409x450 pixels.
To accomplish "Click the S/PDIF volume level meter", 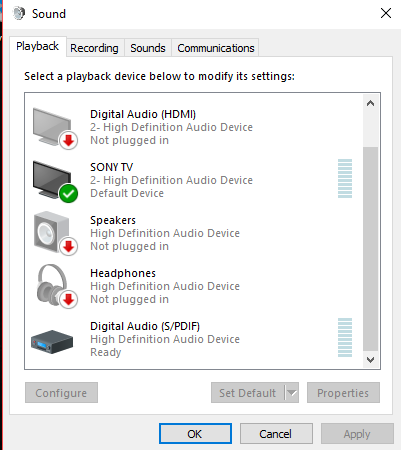I will pos(345,337).
